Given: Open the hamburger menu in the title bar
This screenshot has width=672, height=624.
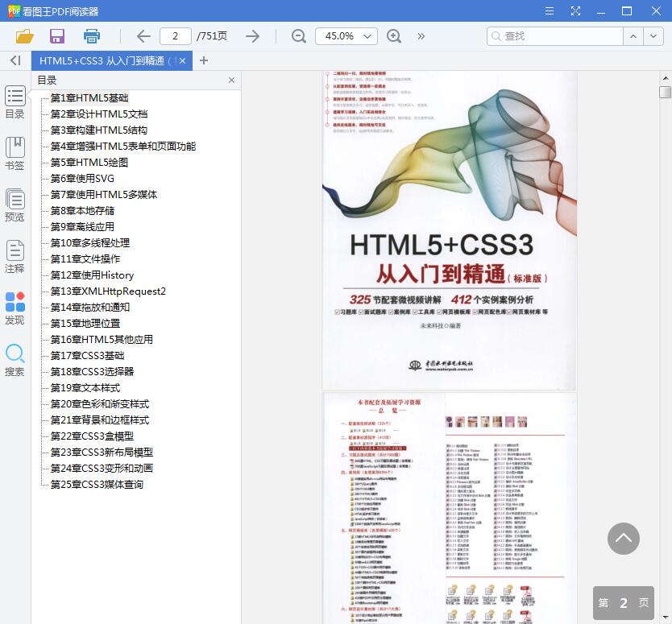Looking at the screenshot, I should pos(549,11).
